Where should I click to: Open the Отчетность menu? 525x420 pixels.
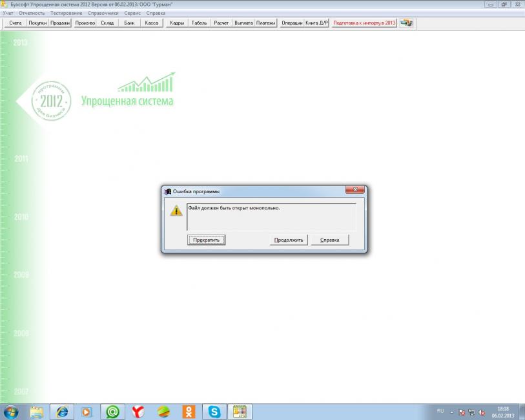[32, 13]
